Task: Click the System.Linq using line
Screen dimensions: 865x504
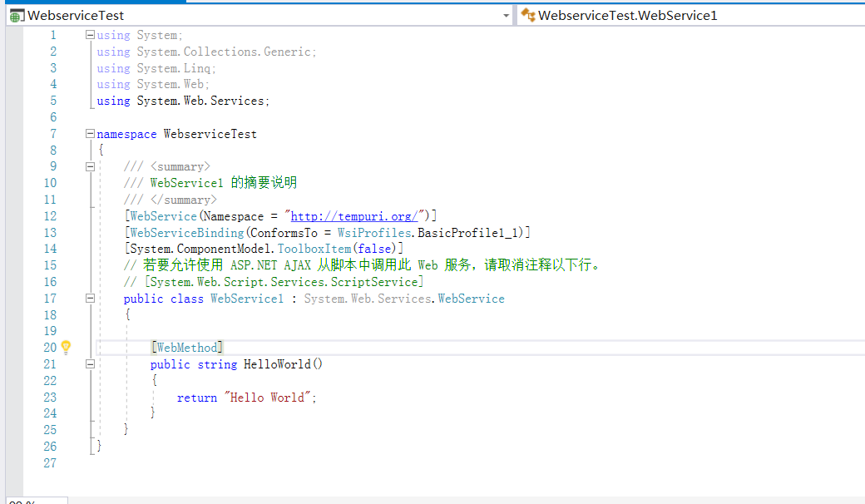Action: [156, 68]
